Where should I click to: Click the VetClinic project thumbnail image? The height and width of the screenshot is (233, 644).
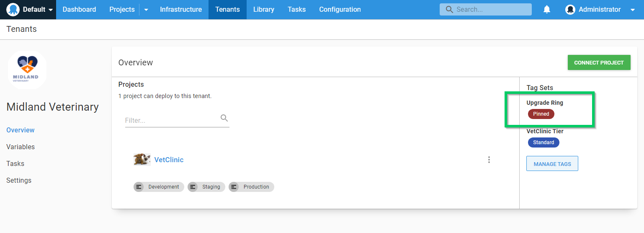pos(142,160)
